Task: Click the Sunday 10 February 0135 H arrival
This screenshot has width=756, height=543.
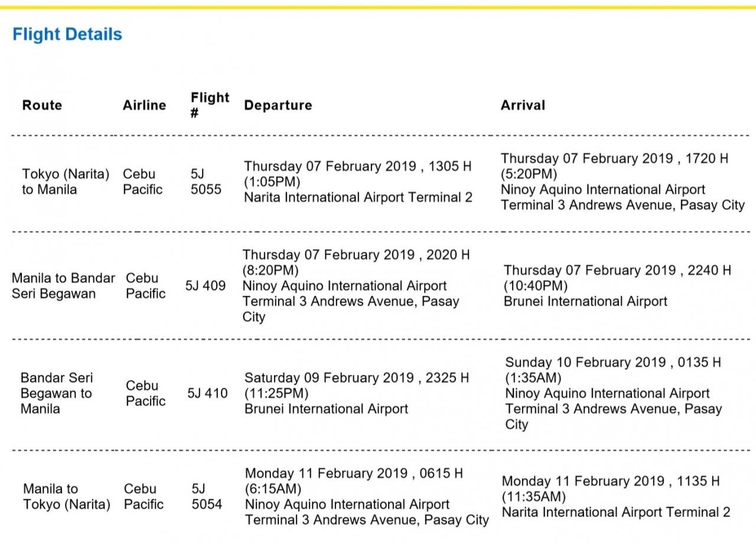Action: coord(613,393)
